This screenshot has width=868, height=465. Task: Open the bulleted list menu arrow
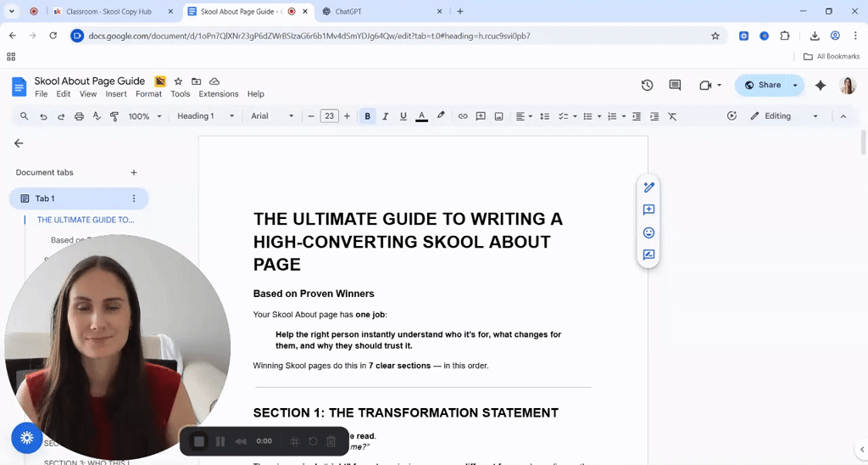click(x=599, y=116)
